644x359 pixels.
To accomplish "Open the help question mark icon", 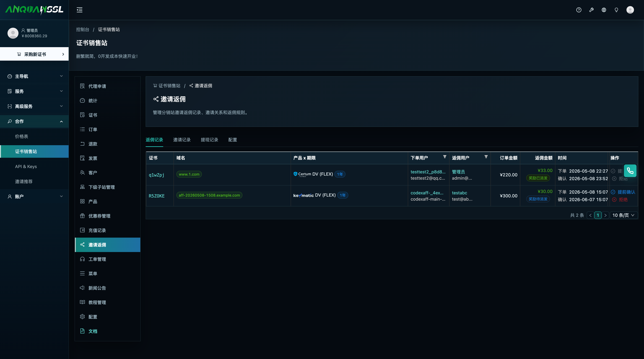I will 579,10.
